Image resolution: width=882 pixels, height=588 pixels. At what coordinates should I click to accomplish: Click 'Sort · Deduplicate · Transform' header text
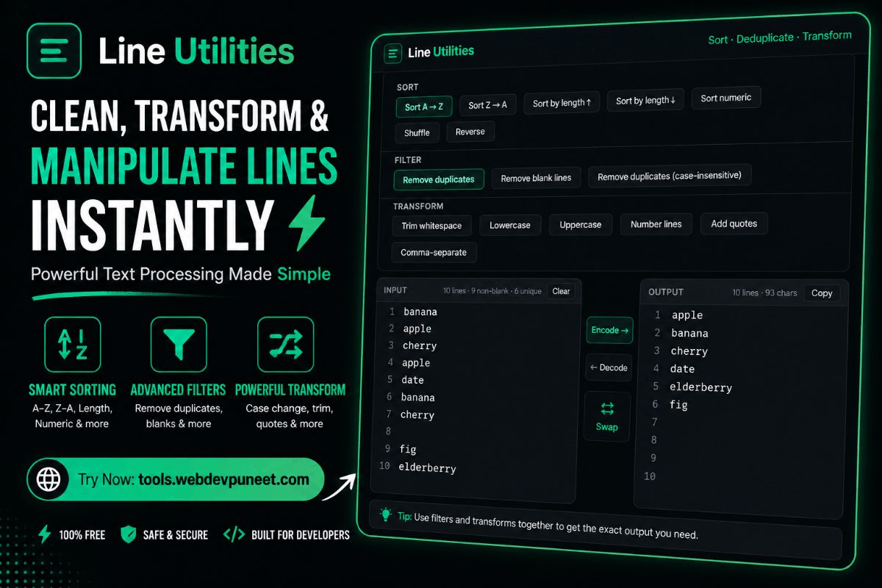point(780,37)
